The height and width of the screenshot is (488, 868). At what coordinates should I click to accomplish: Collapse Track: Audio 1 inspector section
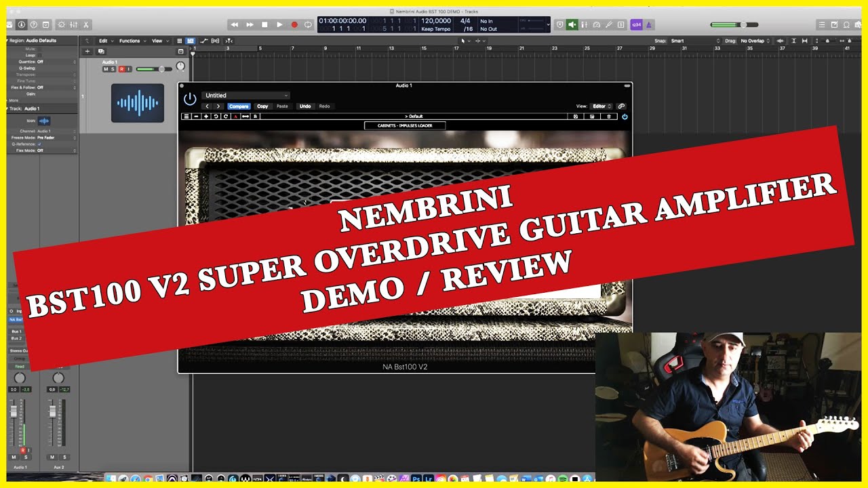pos(8,108)
